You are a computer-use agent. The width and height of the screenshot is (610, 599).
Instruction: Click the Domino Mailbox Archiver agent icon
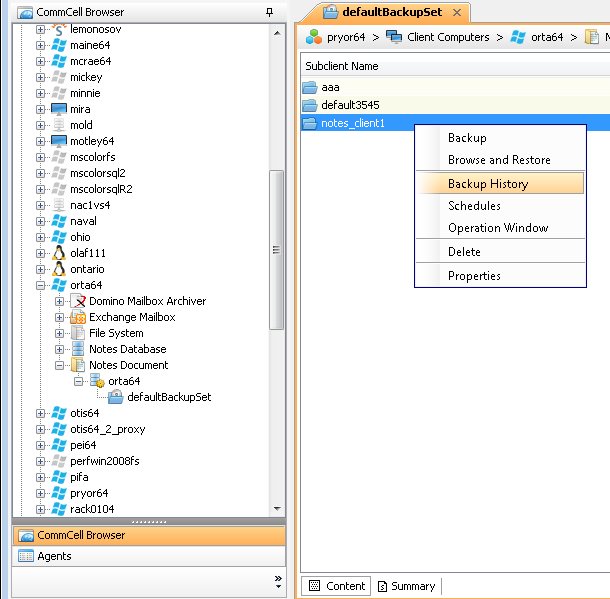click(x=78, y=301)
